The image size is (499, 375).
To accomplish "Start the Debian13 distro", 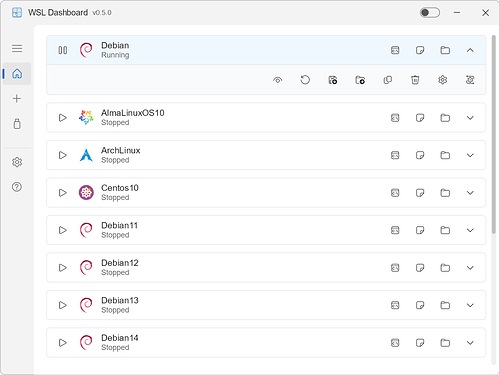I will pos(63,305).
